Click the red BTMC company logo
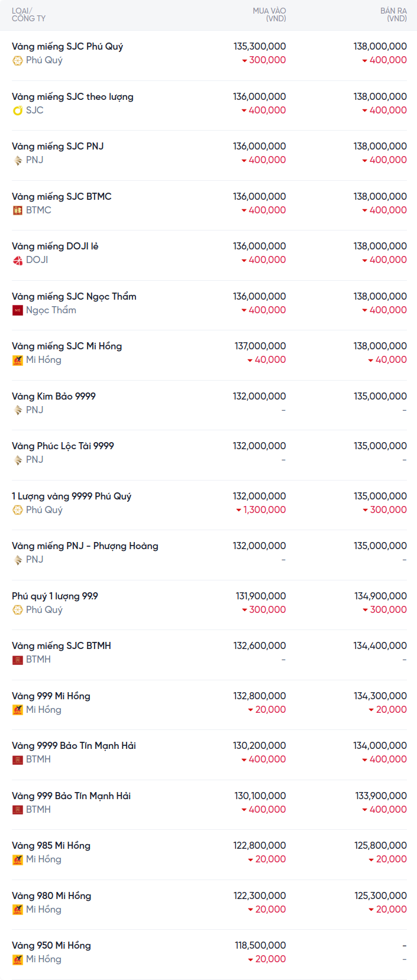 tap(18, 210)
